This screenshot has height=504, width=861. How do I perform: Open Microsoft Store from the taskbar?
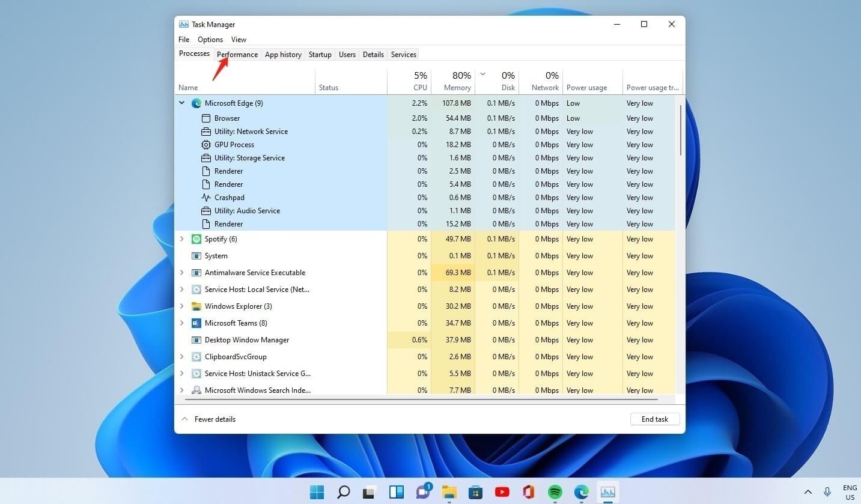(x=476, y=492)
